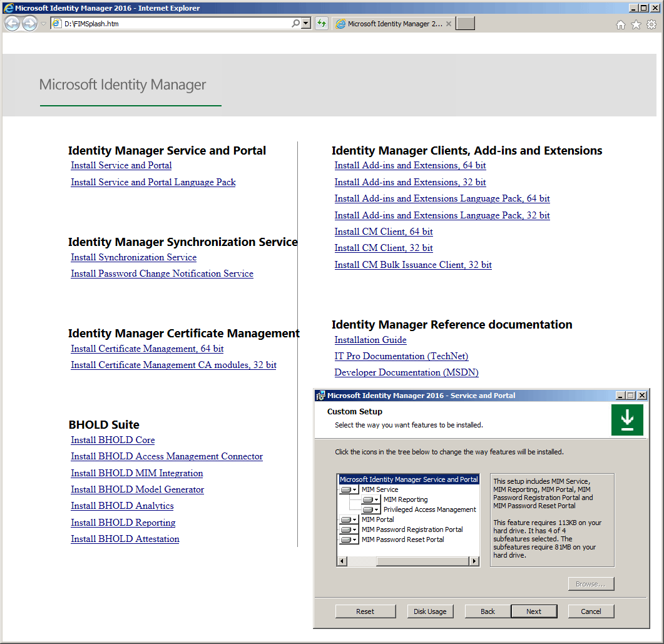Click the Reset button in setup
Viewport: 664px width, 644px height.
point(365,611)
